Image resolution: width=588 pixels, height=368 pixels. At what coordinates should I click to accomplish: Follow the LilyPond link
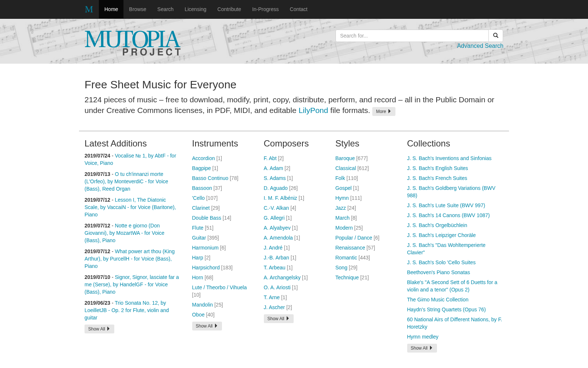tap(313, 110)
